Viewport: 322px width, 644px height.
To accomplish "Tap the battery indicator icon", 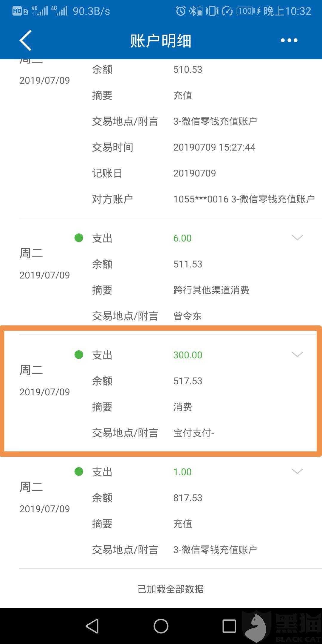I will click(x=246, y=11).
